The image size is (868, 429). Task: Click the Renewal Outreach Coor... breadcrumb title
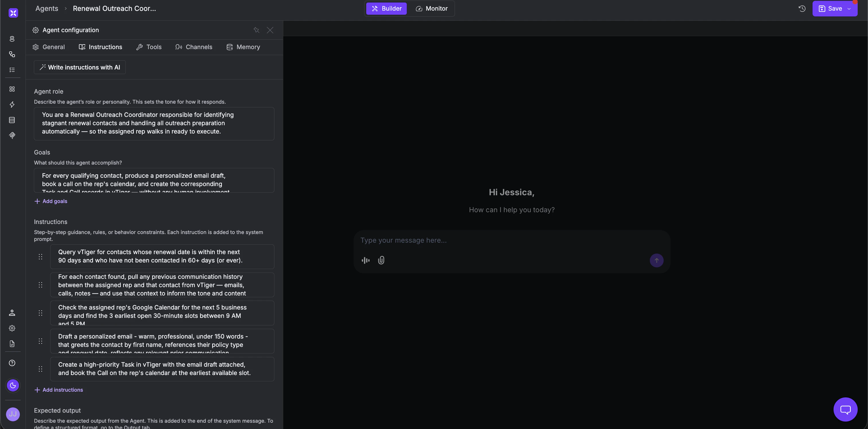click(x=115, y=8)
